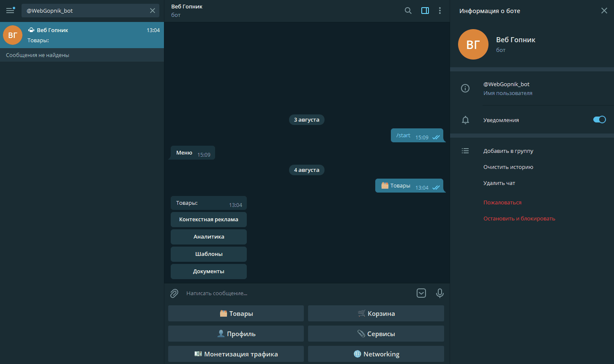Screen dimensions: 614x364
Task: Toggle the side info panel icon
Action: 425,11
